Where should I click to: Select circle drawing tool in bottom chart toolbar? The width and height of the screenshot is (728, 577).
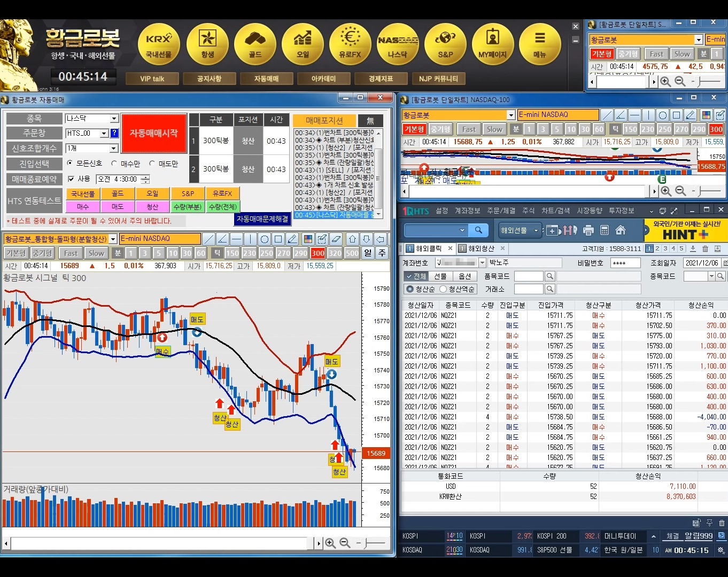[264, 239]
